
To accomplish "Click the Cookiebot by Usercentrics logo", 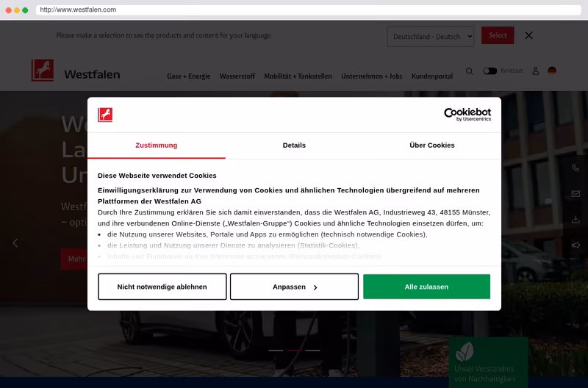I will (x=467, y=115).
